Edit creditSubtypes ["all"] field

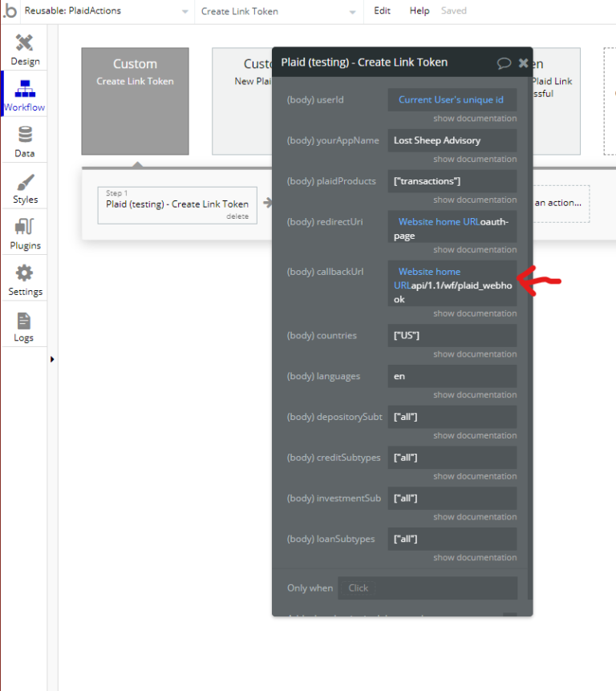pos(452,458)
